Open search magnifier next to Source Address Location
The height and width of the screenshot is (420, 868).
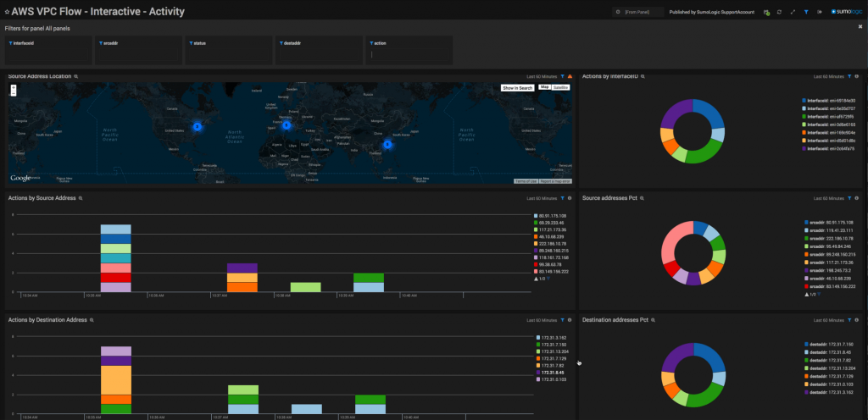click(76, 76)
